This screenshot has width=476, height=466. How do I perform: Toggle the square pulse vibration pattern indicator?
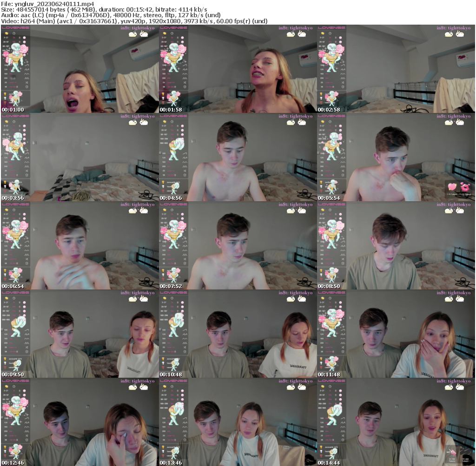pos(27,78)
